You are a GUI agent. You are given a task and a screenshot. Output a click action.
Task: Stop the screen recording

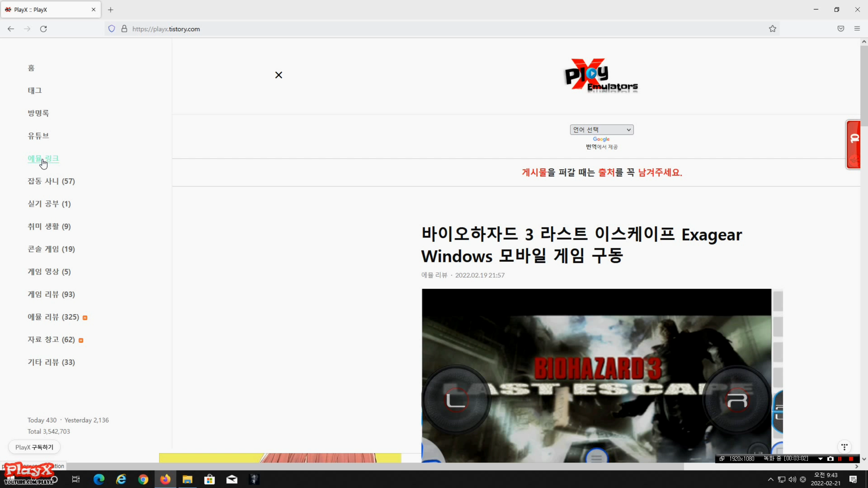[x=851, y=459]
